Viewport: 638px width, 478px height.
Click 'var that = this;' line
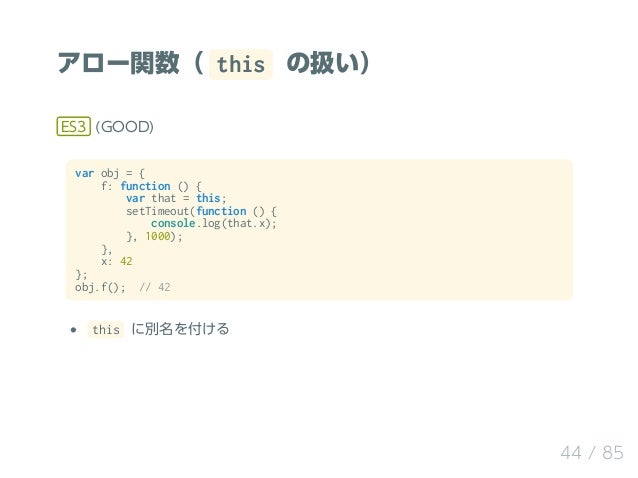176,199
